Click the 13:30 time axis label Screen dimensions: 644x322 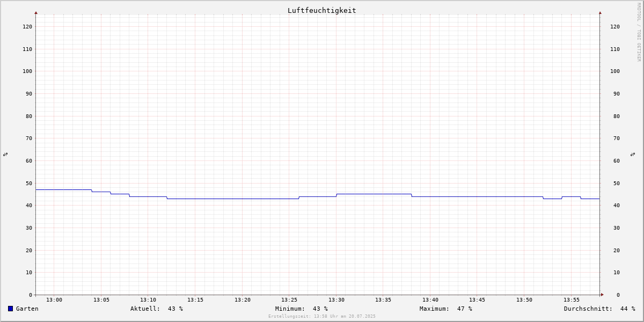pyautogui.click(x=336, y=300)
